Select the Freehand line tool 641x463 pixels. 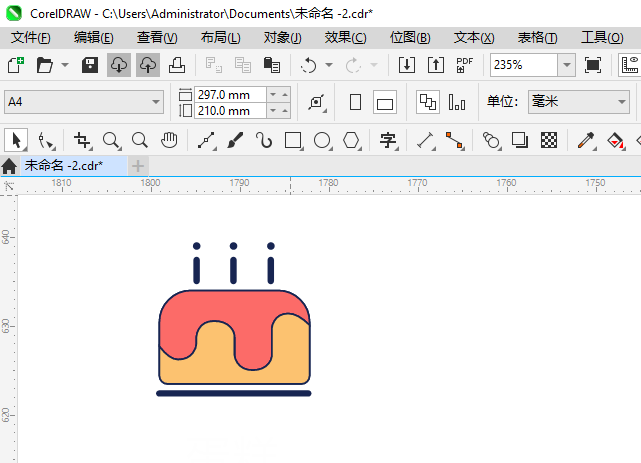(207, 141)
